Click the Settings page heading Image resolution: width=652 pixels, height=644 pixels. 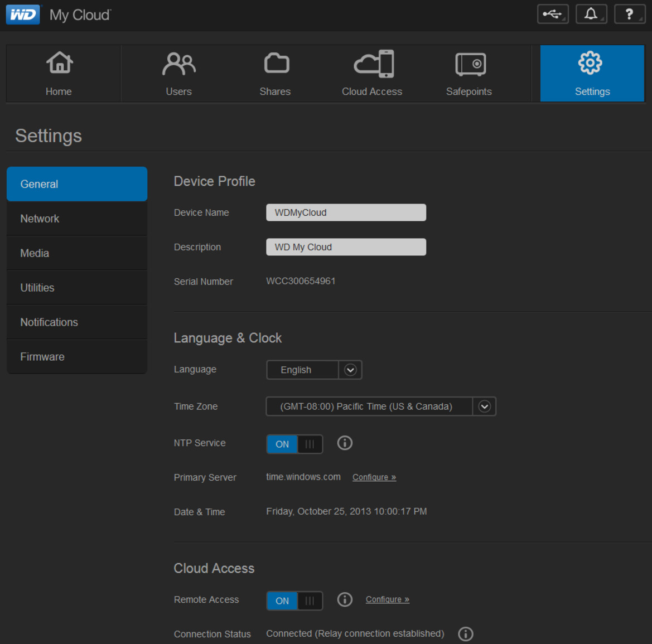click(49, 136)
